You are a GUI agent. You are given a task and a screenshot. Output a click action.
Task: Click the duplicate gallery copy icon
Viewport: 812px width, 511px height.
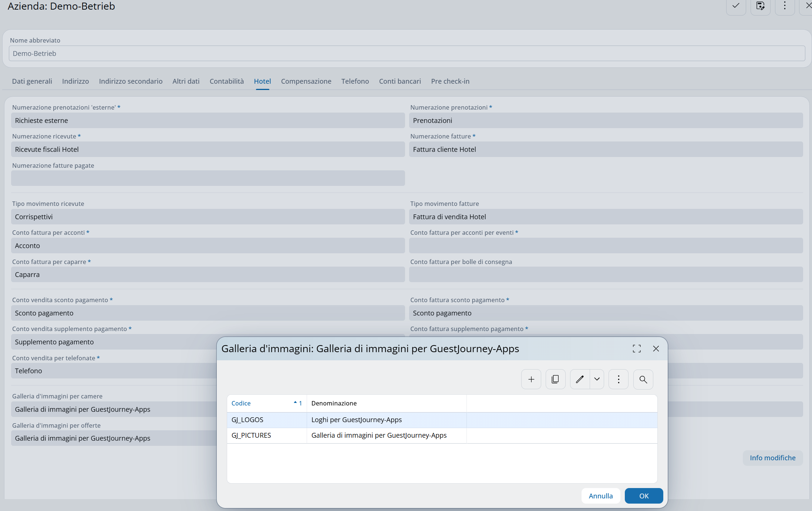click(555, 379)
